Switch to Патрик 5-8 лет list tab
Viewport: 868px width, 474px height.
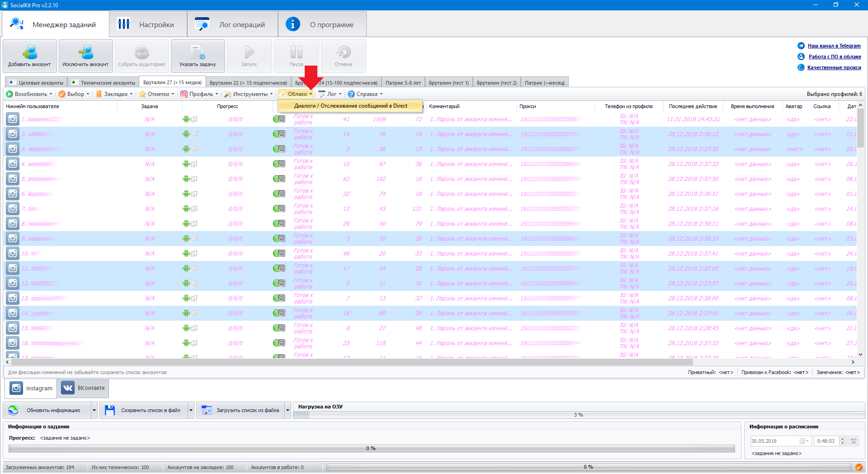pos(403,83)
